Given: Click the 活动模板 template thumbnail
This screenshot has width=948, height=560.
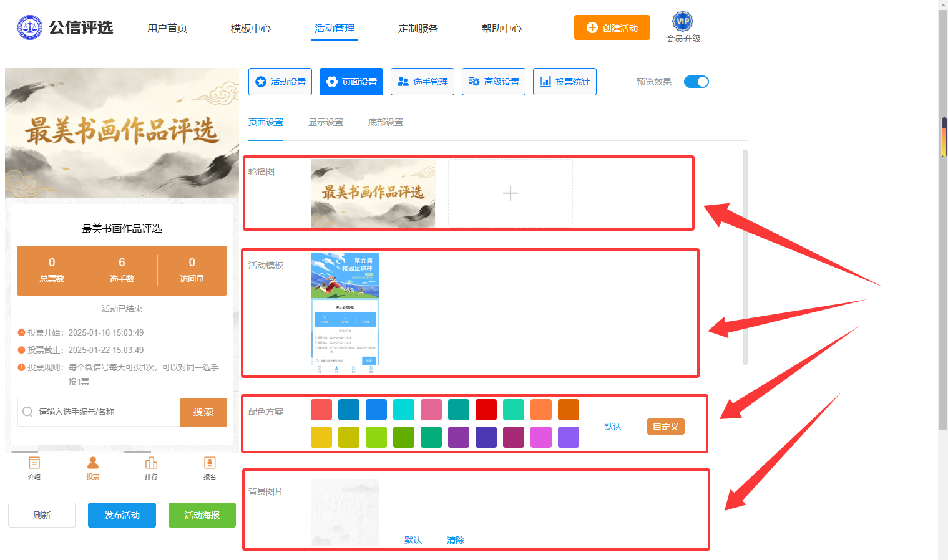Looking at the screenshot, I should click(345, 313).
